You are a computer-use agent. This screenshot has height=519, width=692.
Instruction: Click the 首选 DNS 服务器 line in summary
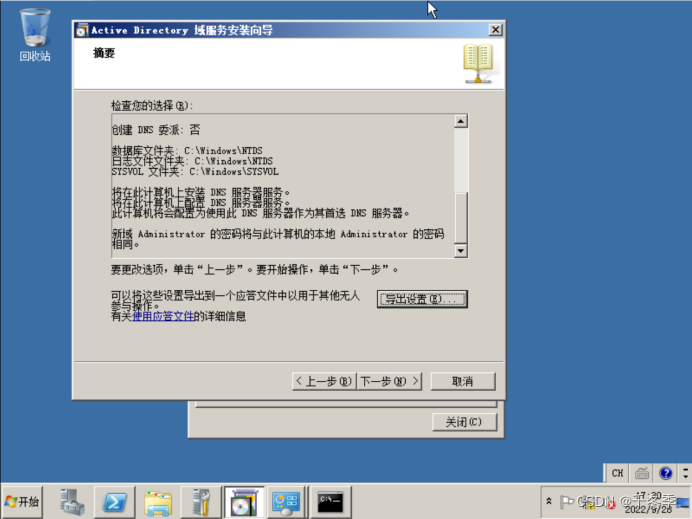(260, 213)
